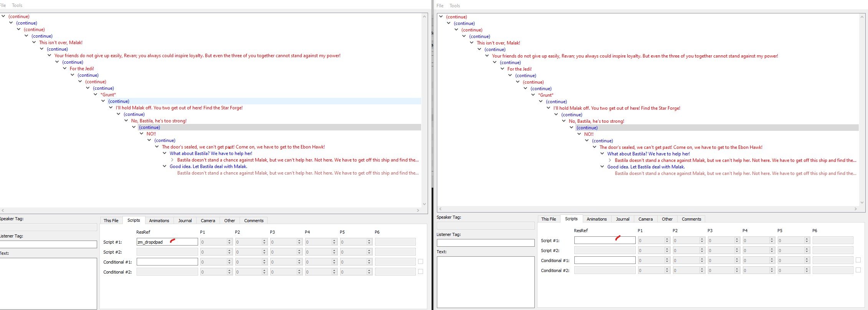Image resolution: width=868 pixels, height=310 pixels.
Task: Collapse "For the Jedi!" node in right window
Action: click(503, 69)
